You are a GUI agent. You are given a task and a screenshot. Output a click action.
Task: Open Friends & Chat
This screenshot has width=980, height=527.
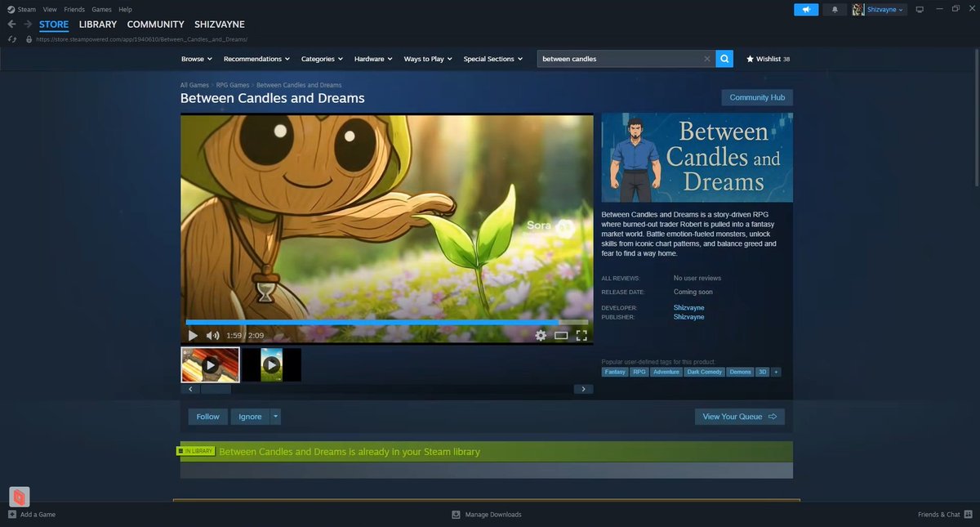(938, 514)
